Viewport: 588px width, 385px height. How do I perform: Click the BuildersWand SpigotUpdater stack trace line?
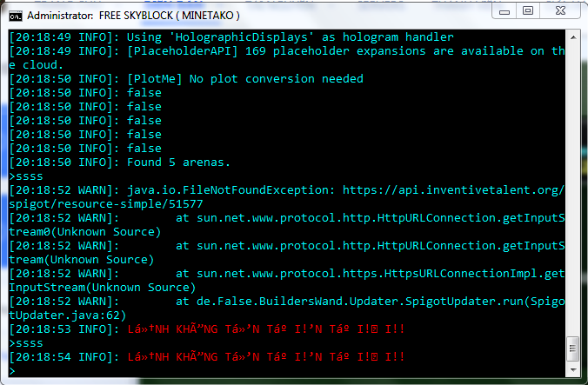click(x=365, y=302)
